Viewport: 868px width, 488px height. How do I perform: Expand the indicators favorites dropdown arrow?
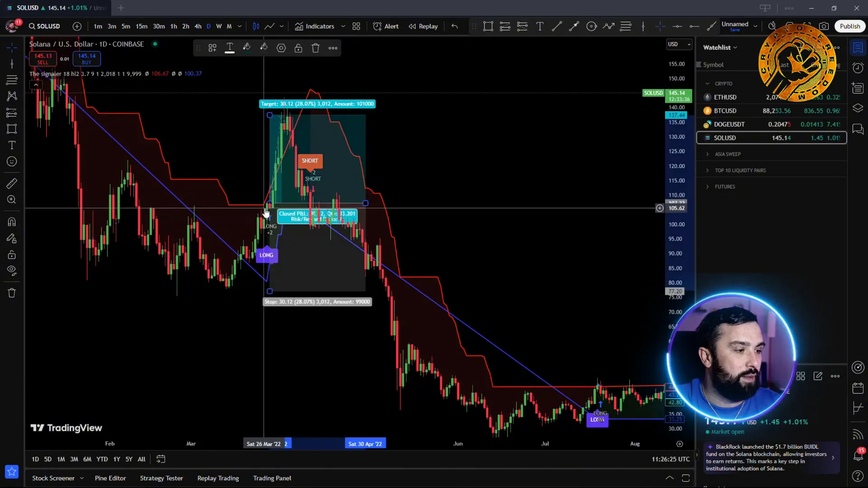click(343, 26)
